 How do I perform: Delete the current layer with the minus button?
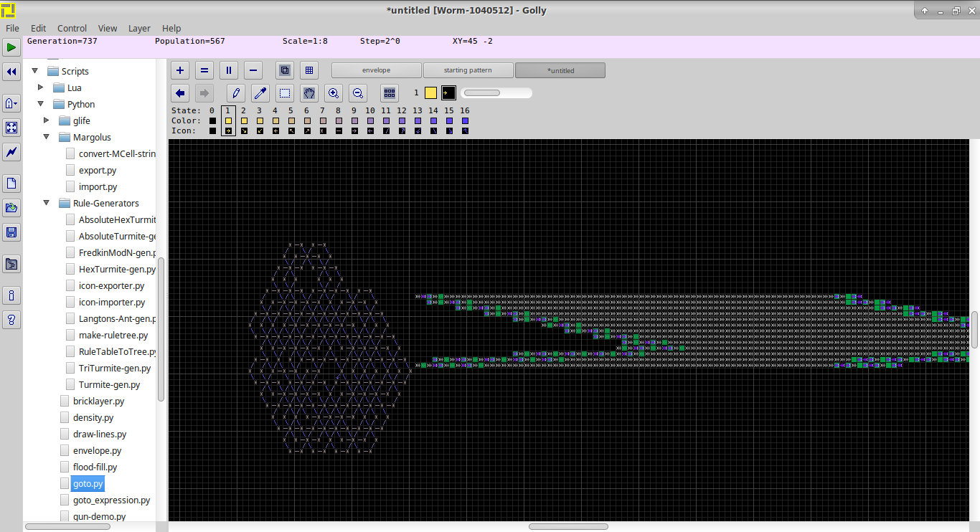pos(253,70)
